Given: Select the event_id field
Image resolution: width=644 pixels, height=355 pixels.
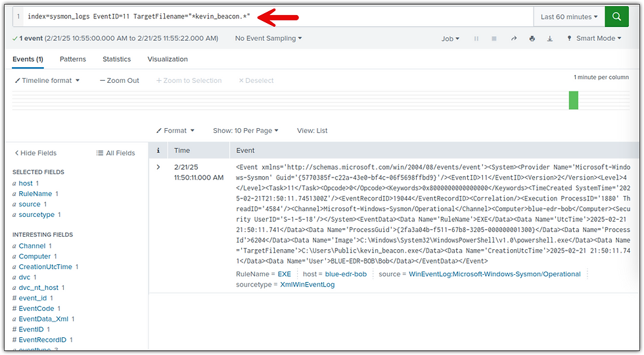Looking at the screenshot, I should point(32,298).
